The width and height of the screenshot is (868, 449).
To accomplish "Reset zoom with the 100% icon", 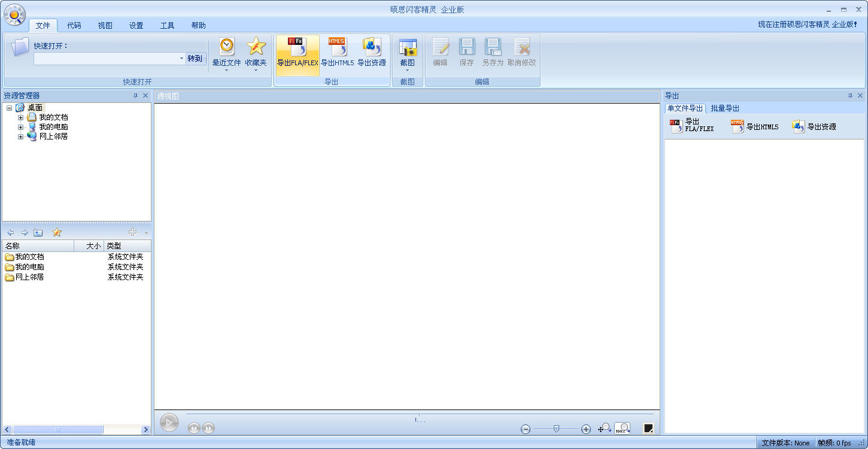I will click(x=623, y=428).
